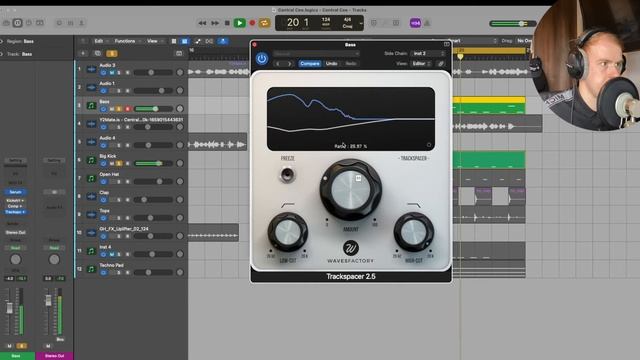The image size is (640, 360).
Task: Click the Bass channel strip name label
Action: (16, 356)
